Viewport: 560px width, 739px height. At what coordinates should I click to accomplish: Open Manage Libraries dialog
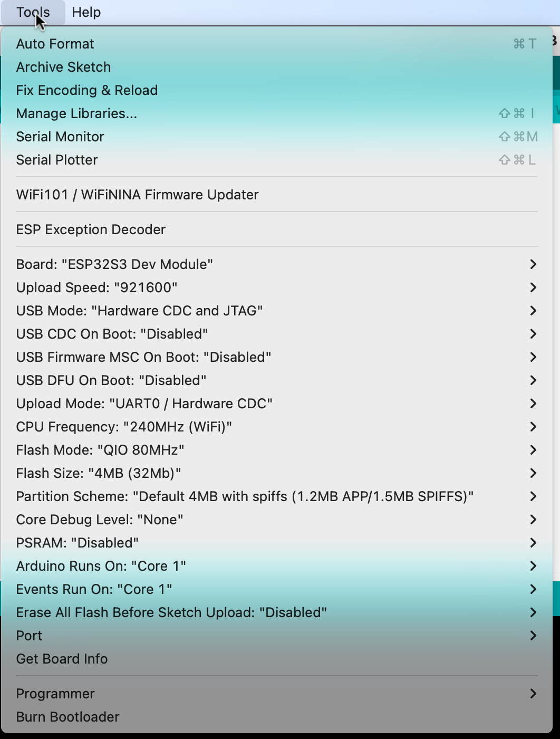[76, 113]
